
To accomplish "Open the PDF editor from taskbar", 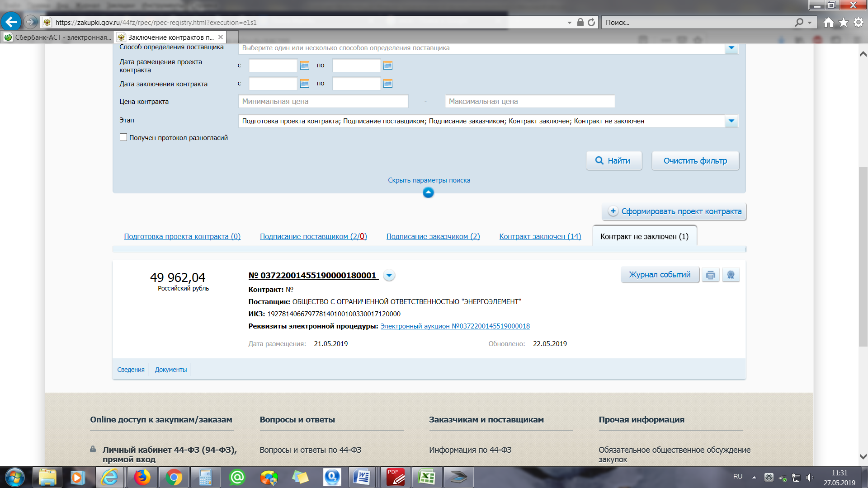I will pos(396,477).
